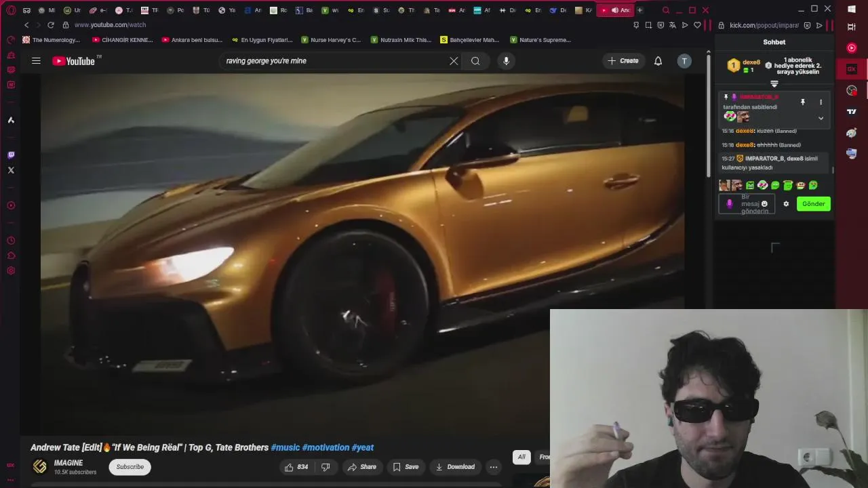The width and height of the screenshot is (868, 488).
Task: Dislike the Andrew Tate video
Action: (x=325, y=467)
